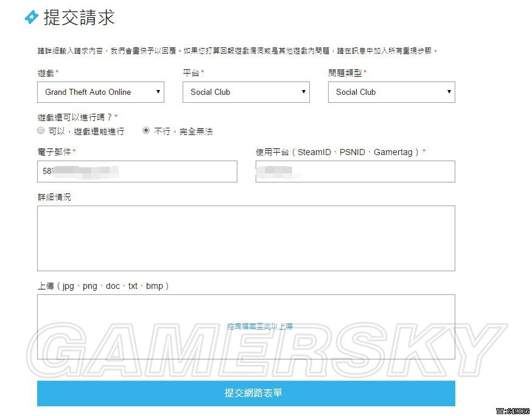
Task: Click the blue ticket icon beside 提交請求
Action: tap(32, 17)
